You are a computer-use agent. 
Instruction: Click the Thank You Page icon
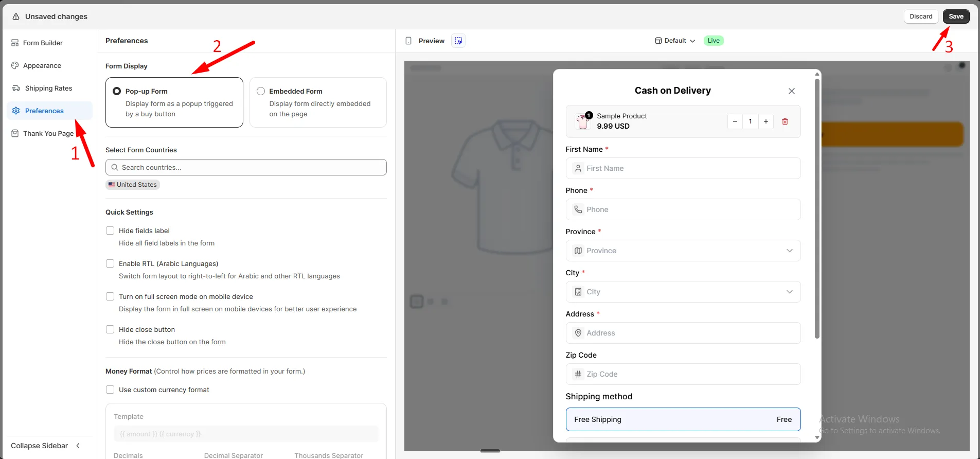[x=15, y=133]
